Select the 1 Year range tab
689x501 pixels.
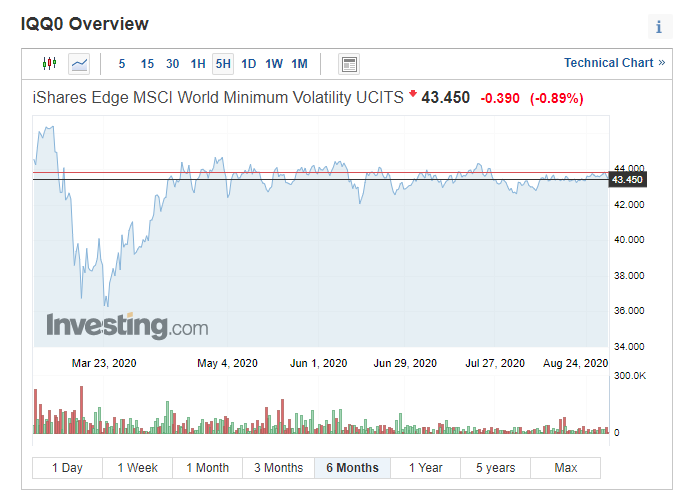click(425, 468)
